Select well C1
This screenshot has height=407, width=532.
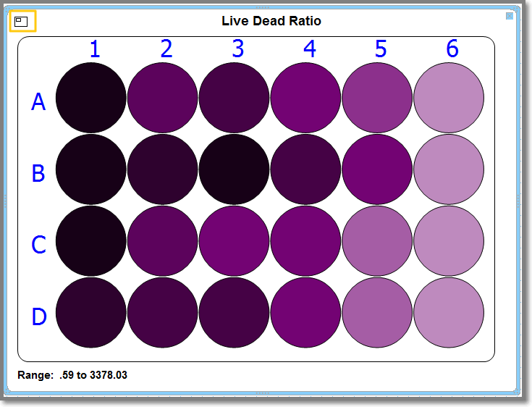pyautogui.click(x=91, y=241)
